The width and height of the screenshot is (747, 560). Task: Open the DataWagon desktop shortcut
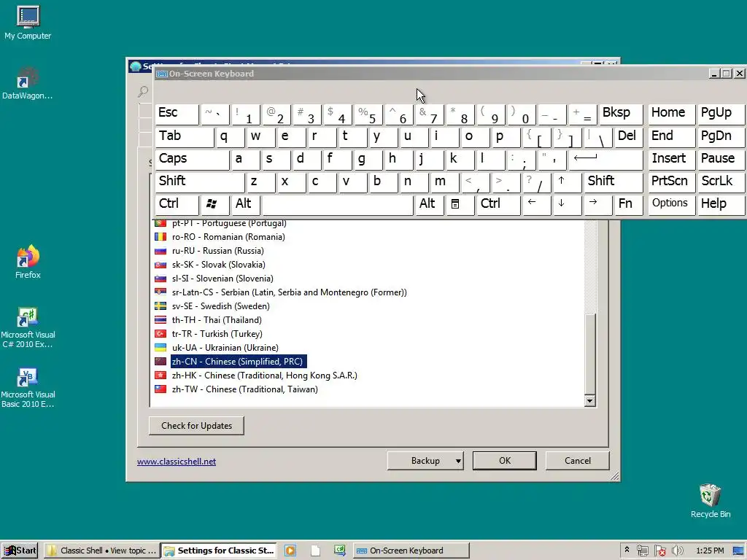pos(28,83)
